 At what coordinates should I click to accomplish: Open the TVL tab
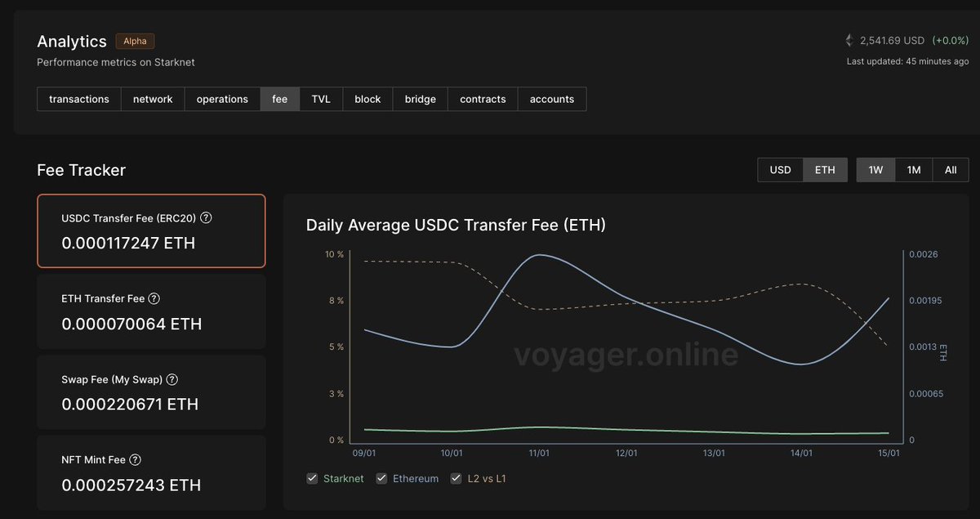321,99
